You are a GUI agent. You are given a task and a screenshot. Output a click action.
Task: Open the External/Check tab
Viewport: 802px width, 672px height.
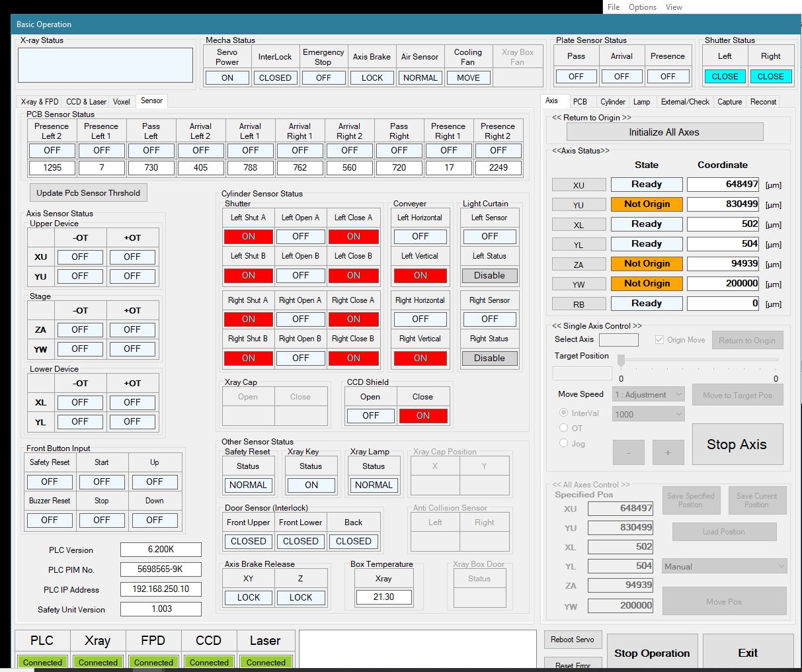coord(685,102)
